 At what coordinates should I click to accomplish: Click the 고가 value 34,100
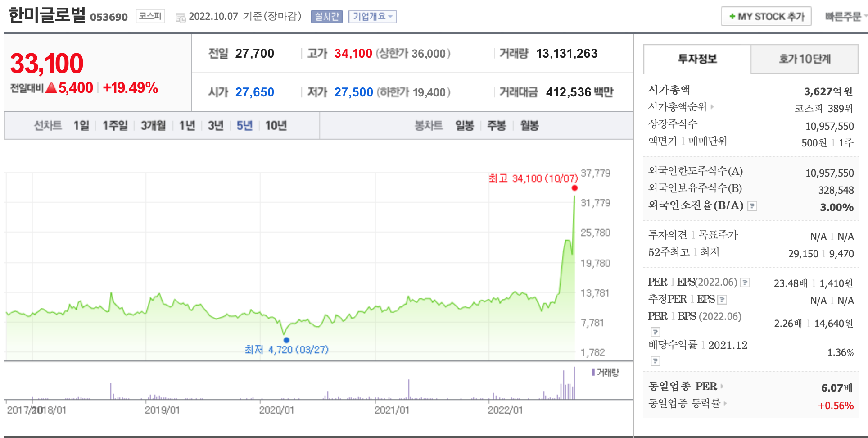click(353, 54)
